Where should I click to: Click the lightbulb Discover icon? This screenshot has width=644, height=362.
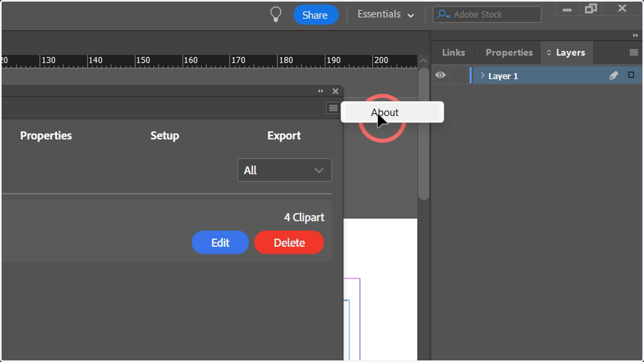tap(275, 14)
